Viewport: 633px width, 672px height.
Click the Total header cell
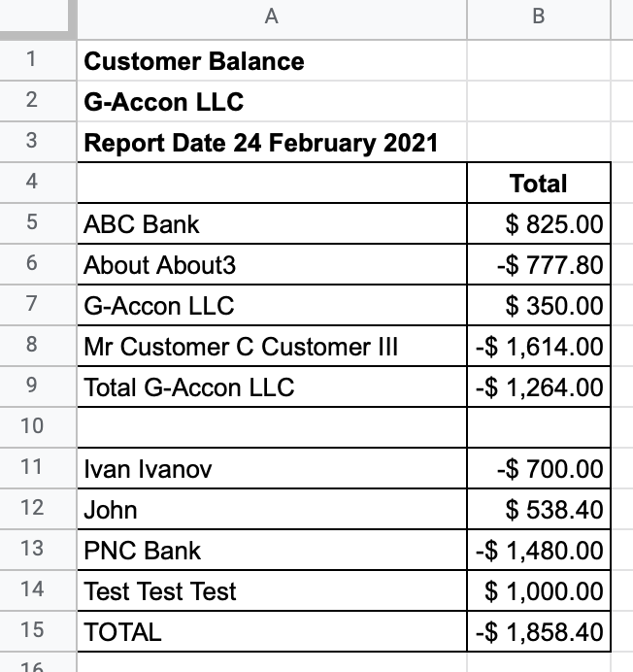pyautogui.click(x=539, y=183)
